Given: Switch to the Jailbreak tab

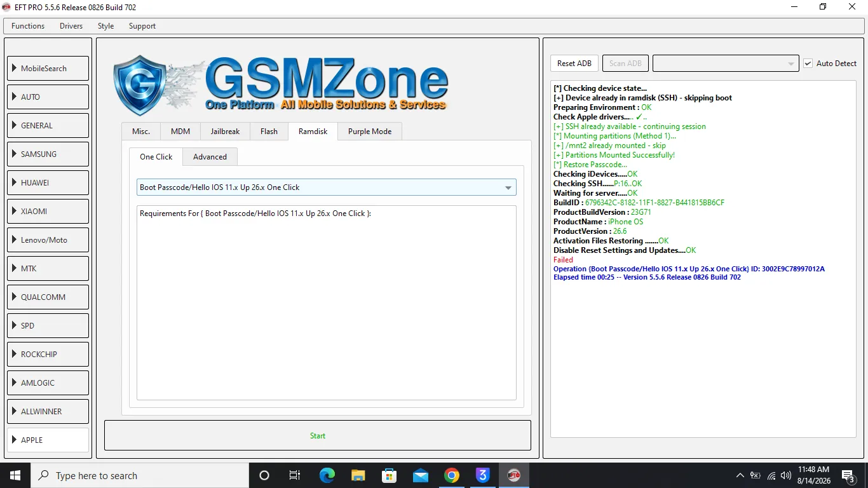Looking at the screenshot, I should 226,132.
